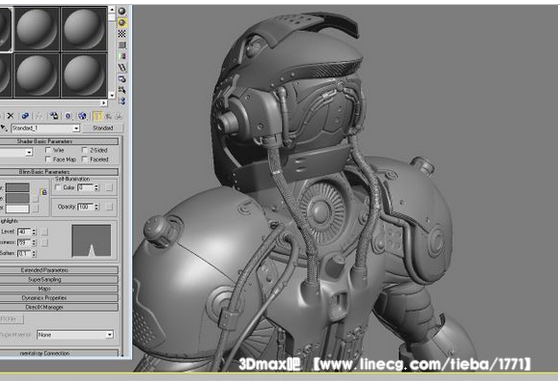Open the Sample Type sphere flyout
This screenshot has height=381, width=560.
click(x=122, y=11)
